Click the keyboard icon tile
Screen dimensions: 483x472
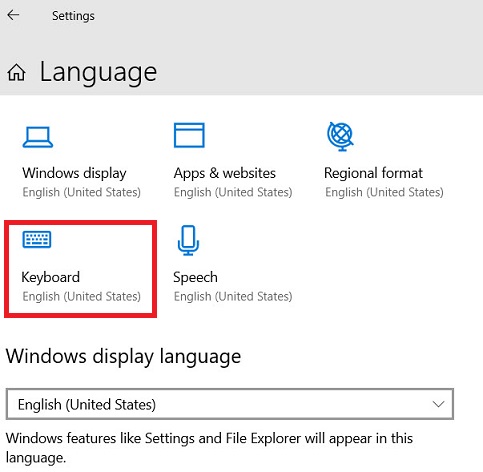point(37,239)
